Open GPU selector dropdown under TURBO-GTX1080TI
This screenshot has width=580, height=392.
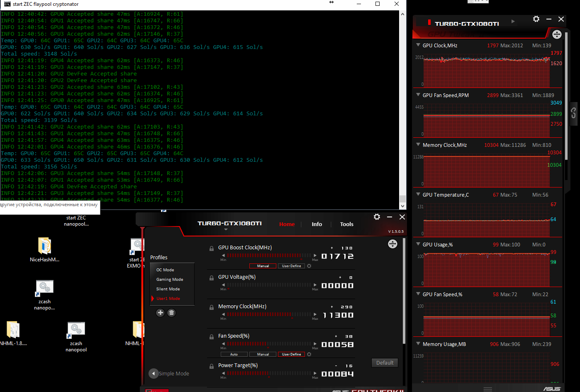(226, 229)
